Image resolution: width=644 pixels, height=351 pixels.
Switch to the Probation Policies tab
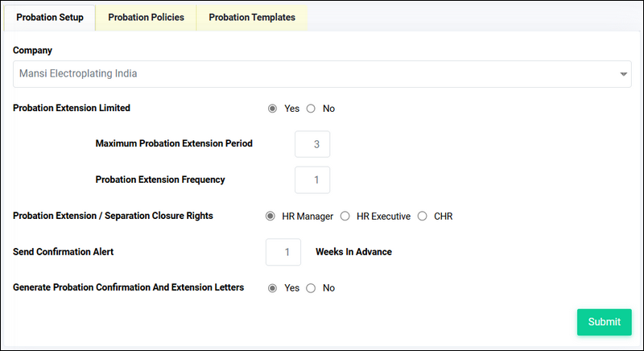(x=146, y=18)
